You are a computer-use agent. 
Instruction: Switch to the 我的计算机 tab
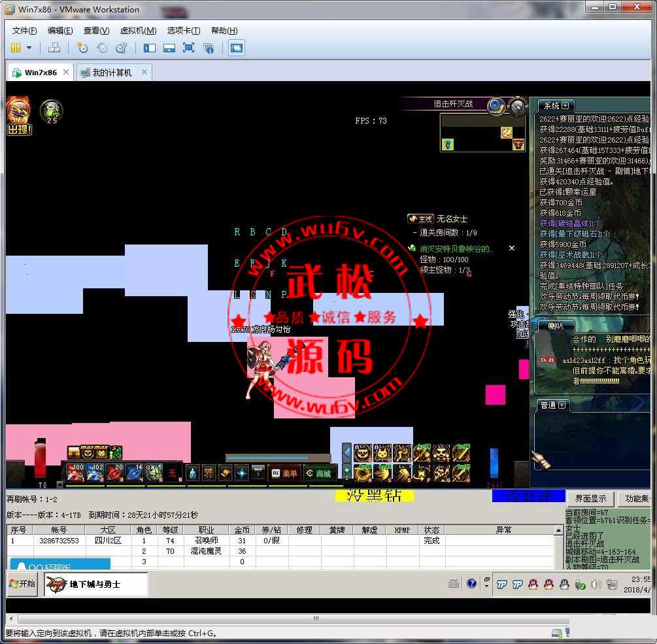111,73
